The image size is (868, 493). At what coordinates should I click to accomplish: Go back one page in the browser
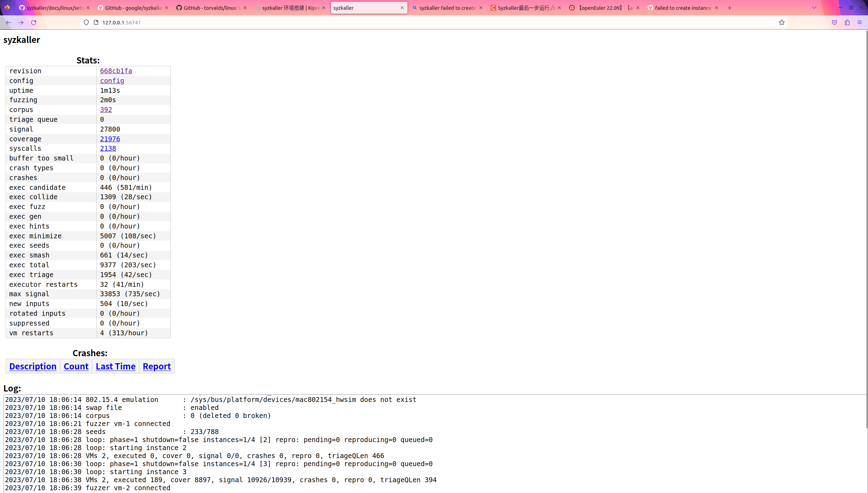point(8,22)
